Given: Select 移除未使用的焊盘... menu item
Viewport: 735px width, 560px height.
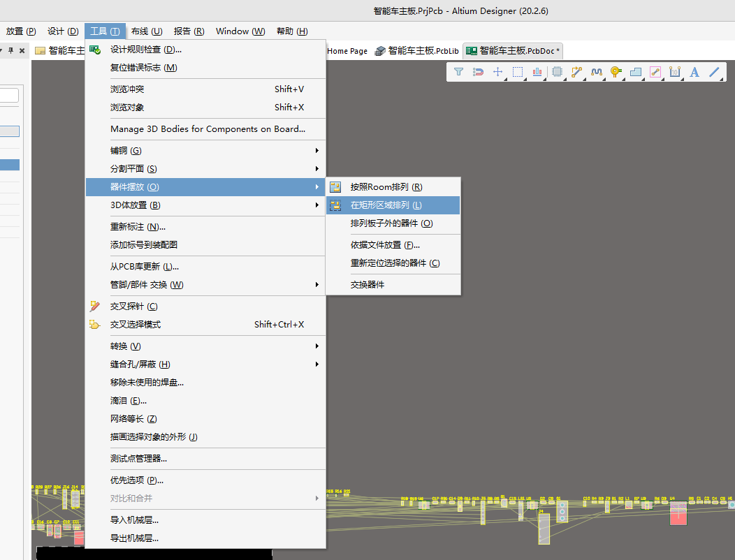Looking at the screenshot, I should click(205, 383).
